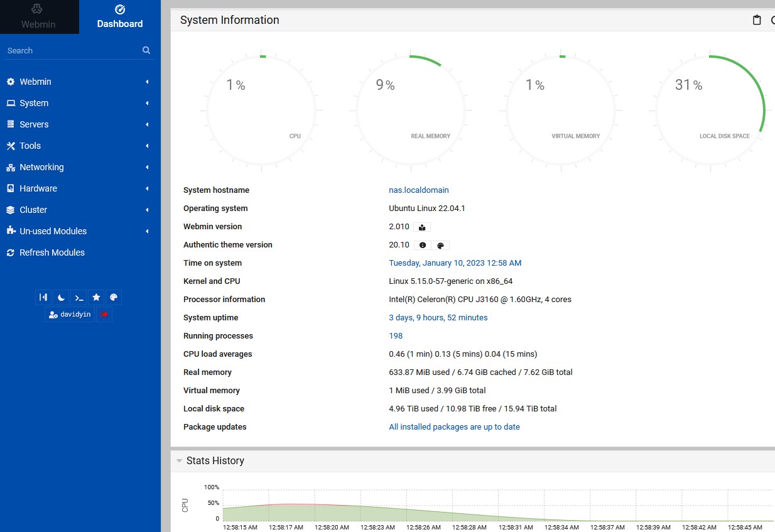Collapse the Stats History panel
Image resolution: width=775 pixels, height=532 pixels.
tap(180, 460)
